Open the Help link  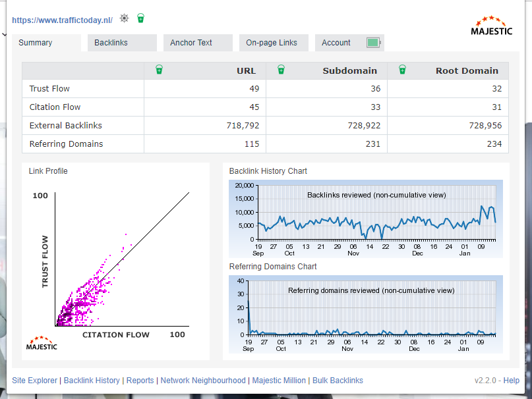coord(512,381)
